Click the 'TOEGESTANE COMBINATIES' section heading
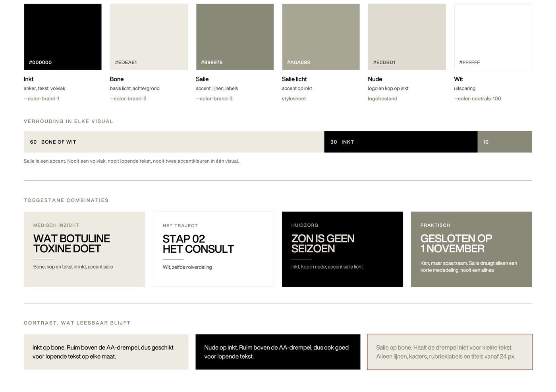 coord(66,200)
